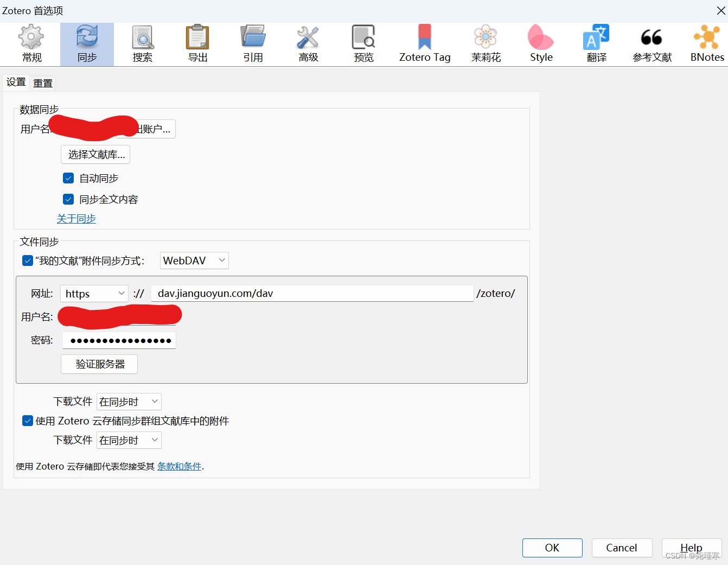Open the https protocol dropdown
Screen dimensions: 728x565
[x=94, y=294]
